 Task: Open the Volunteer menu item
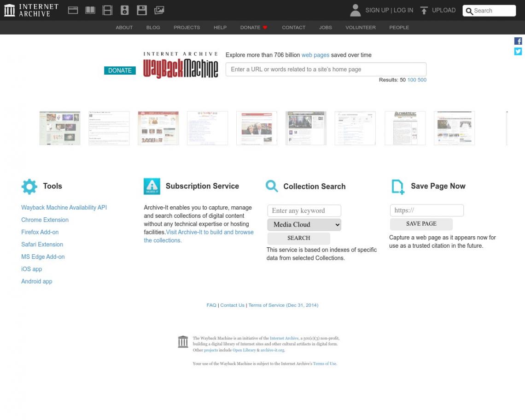tap(361, 28)
